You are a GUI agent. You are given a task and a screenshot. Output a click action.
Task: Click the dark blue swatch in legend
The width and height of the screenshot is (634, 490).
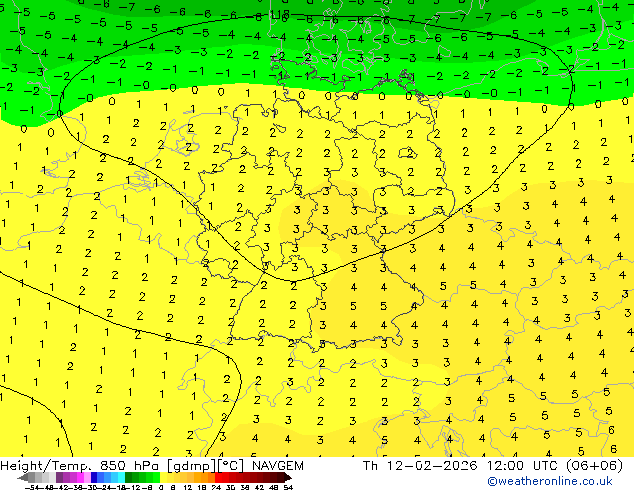coord(94,477)
